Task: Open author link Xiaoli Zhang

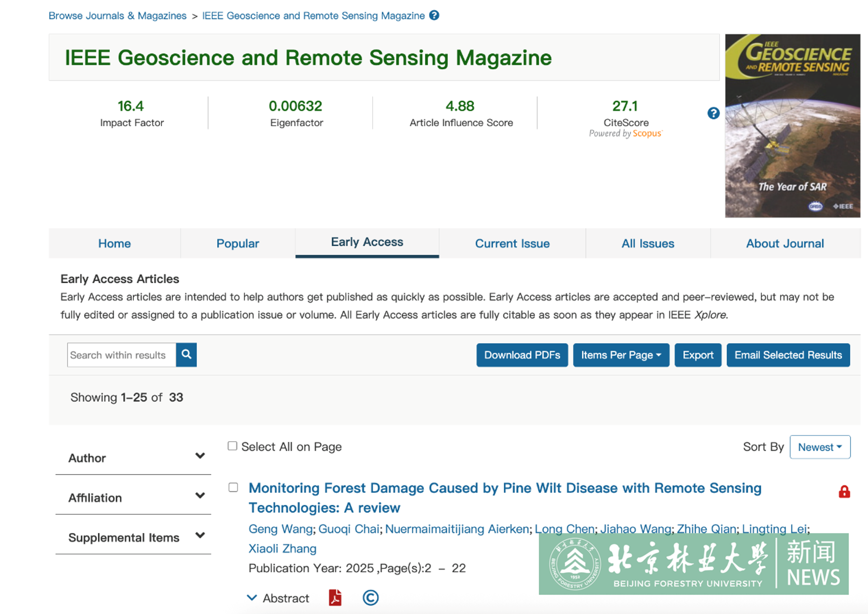Action: [282, 548]
